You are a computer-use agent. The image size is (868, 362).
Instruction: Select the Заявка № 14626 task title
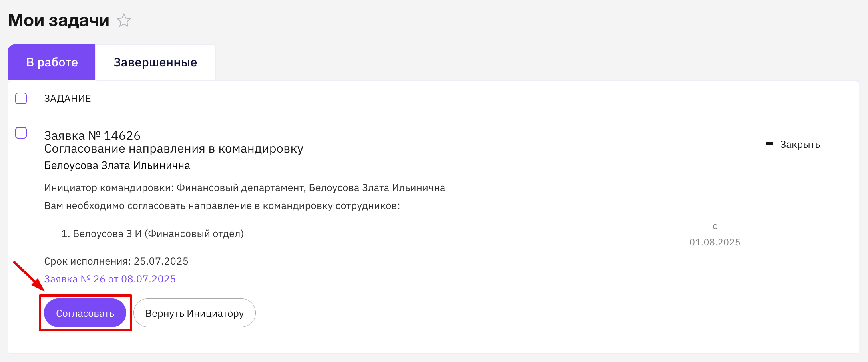tap(92, 136)
